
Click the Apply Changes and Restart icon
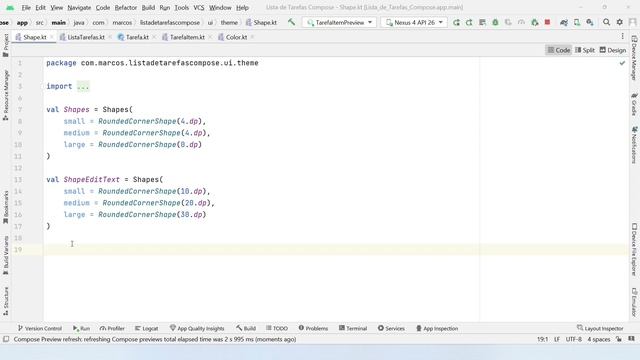469,22
